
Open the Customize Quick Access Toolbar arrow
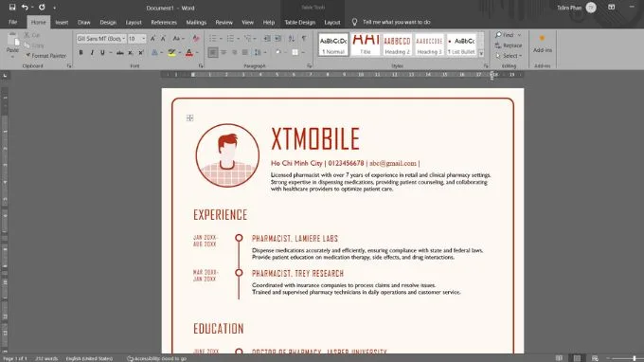coord(54,8)
